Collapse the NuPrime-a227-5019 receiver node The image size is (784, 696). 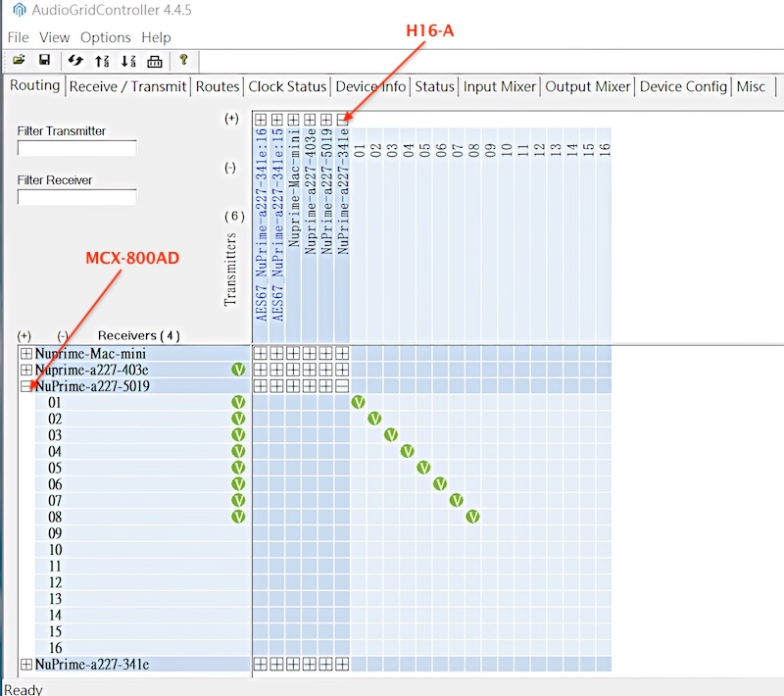pos(26,386)
